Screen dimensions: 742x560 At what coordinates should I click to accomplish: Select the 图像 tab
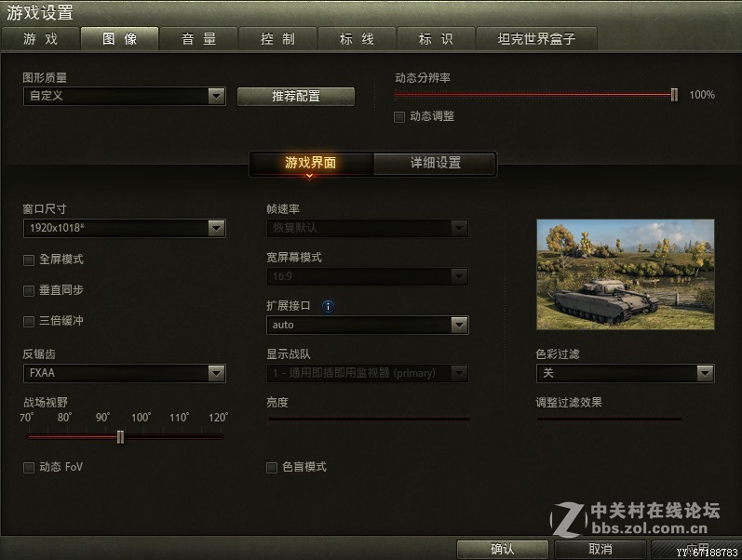[120, 39]
